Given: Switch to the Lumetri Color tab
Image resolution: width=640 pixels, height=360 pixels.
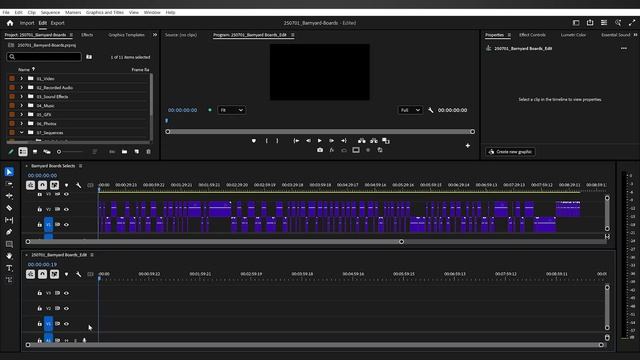Looking at the screenshot, I should (x=573, y=35).
